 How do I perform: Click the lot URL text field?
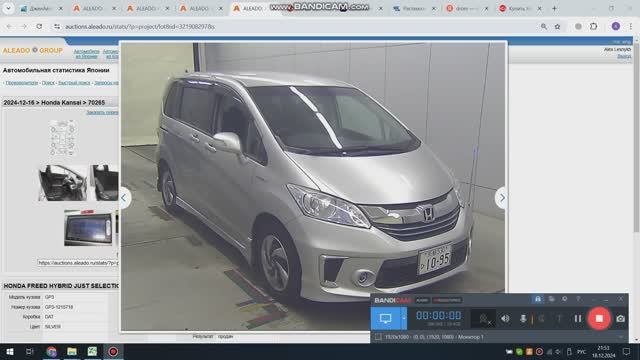click(78, 263)
